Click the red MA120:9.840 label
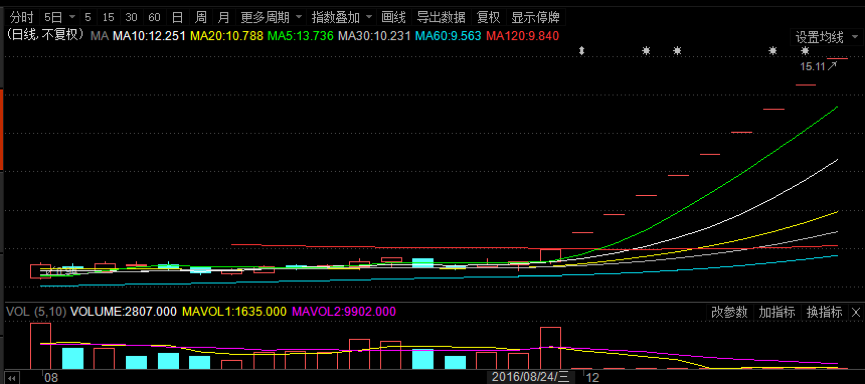 tap(523, 36)
